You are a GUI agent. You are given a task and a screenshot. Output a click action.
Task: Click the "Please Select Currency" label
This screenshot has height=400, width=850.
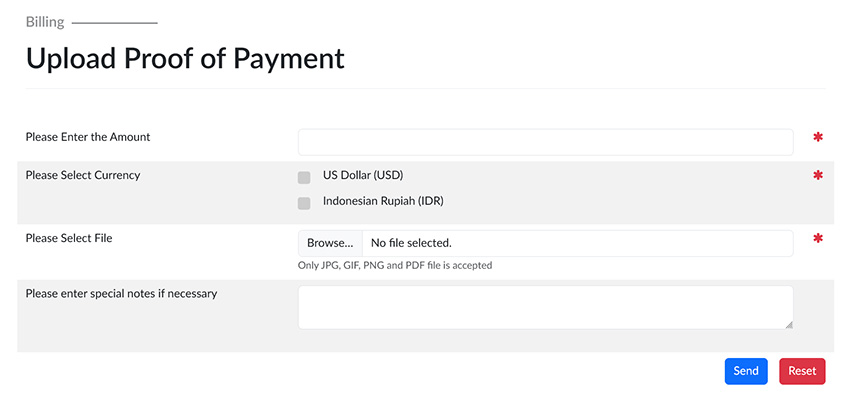click(83, 175)
